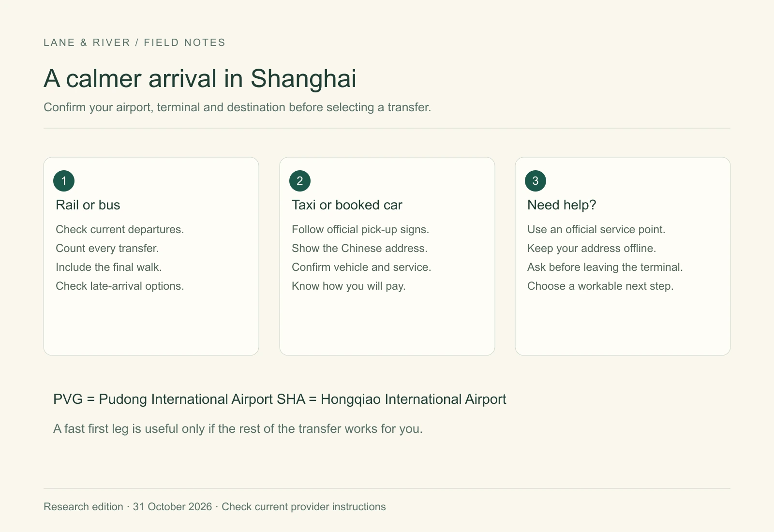Click the number 2 circle badge

pyautogui.click(x=300, y=181)
